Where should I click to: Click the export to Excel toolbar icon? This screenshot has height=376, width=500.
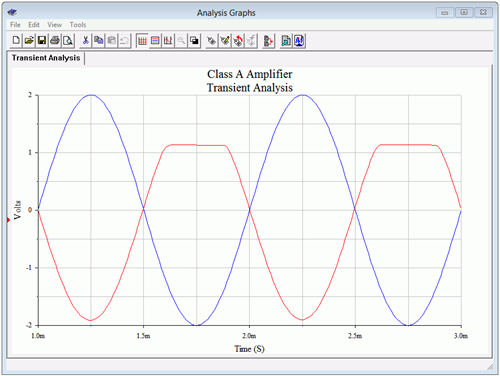click(286, 41)
